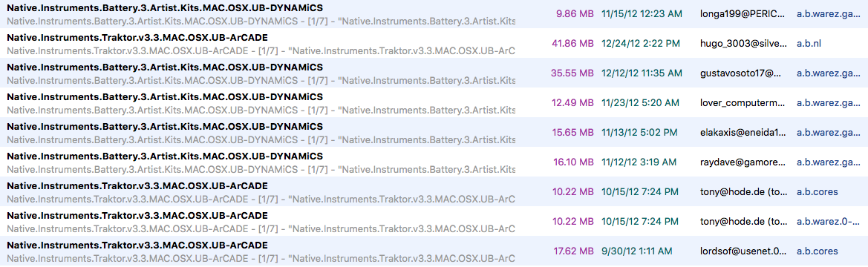Click the 12/24/12 2:22 PM date

pos(641,43)
